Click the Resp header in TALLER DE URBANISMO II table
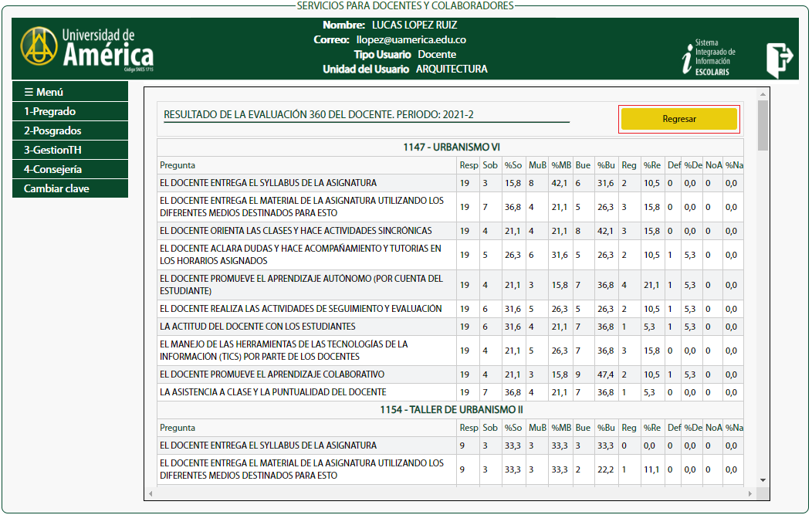812x515 pixels. (x=469, y=428)
